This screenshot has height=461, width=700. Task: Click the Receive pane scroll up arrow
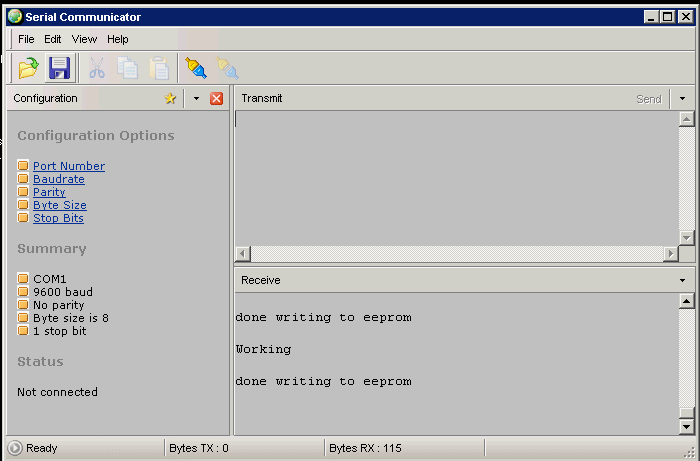tap(686, 301)
